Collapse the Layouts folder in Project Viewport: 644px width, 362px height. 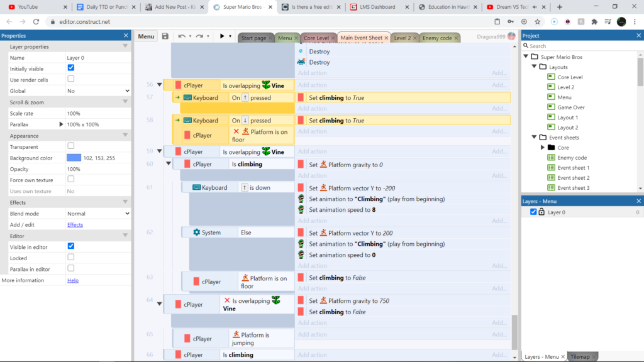(534, 67)
